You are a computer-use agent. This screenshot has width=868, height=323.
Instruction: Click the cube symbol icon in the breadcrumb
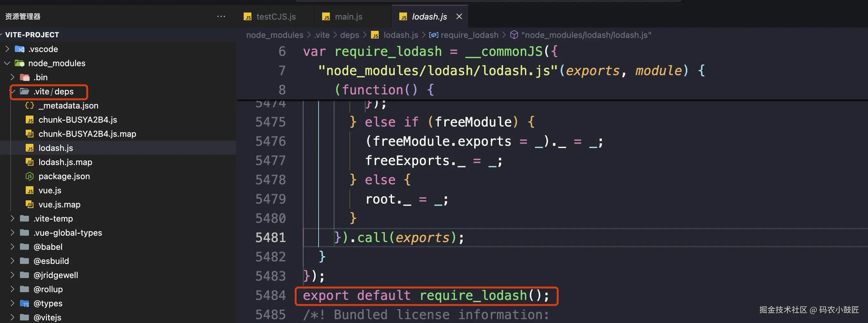tap(514, 35)
